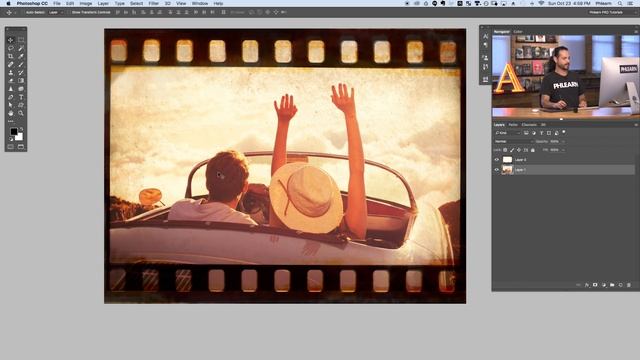Toggle pixel layer filter in Layers panel

click(x=526, y=133)
